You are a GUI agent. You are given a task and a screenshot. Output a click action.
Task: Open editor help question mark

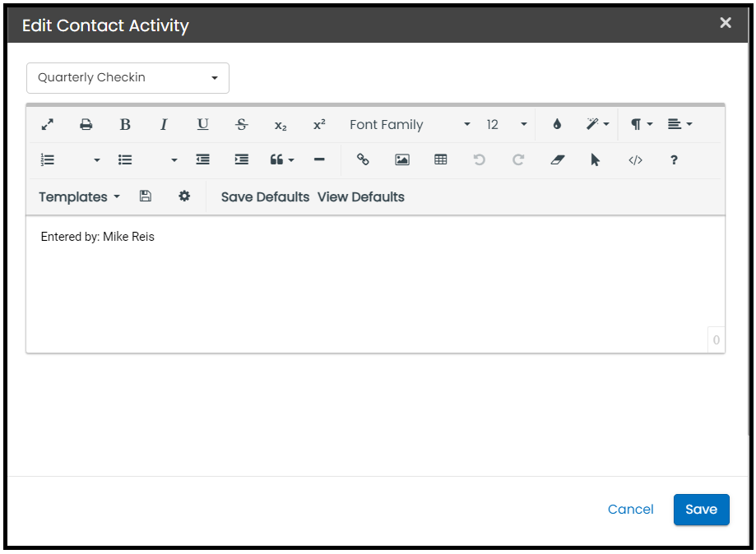[x=674, y=160]
